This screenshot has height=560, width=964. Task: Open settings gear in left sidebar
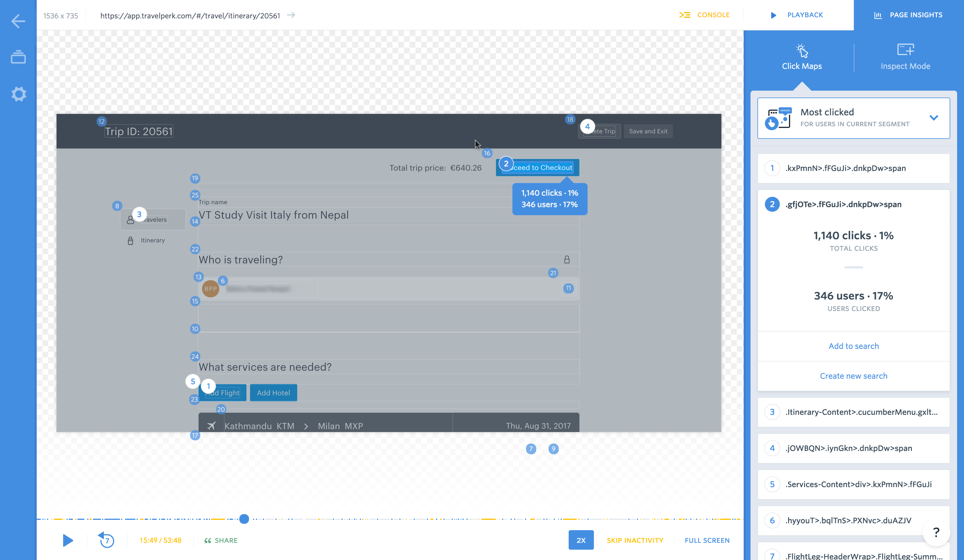pos(18,94)
